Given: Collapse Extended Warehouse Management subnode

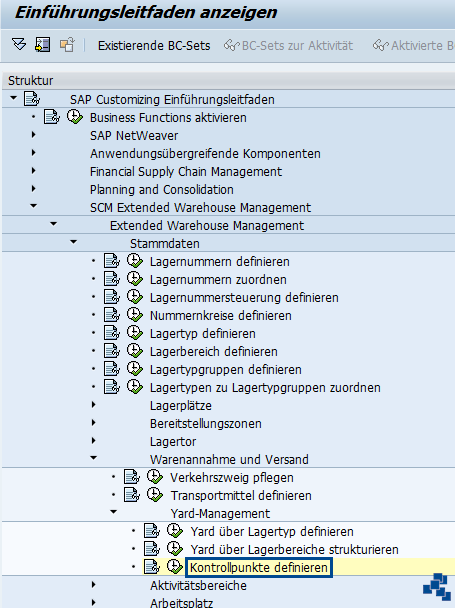Looking at the screenshot, I should pos(54,224).
